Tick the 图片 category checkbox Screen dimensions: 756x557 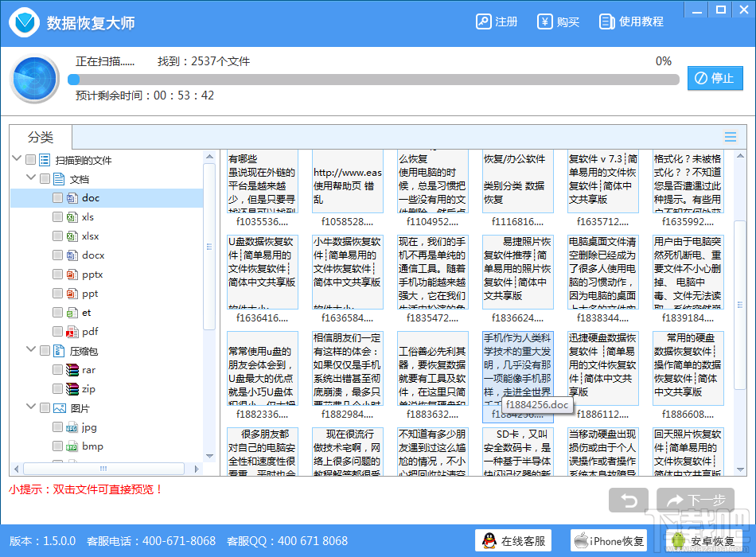[x=45, y=408]
